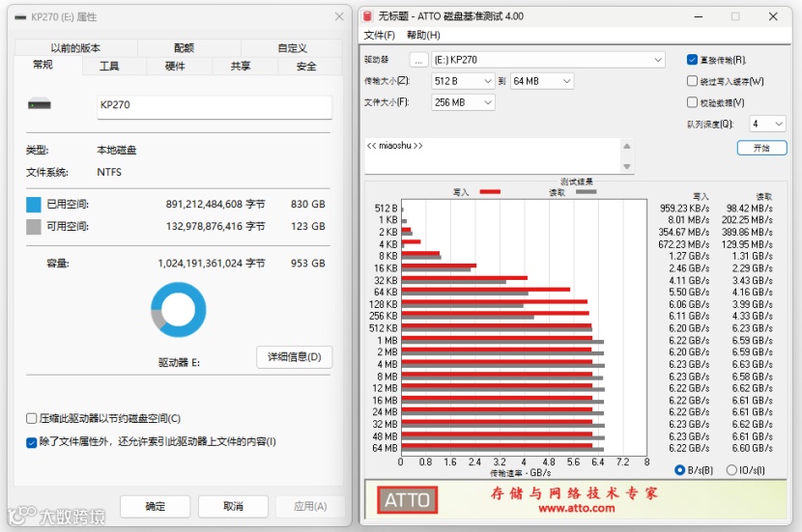Viewport: 802px width, 532px height.
Task: Toggle compress this drive checkbox
Action: click(31, 418)
